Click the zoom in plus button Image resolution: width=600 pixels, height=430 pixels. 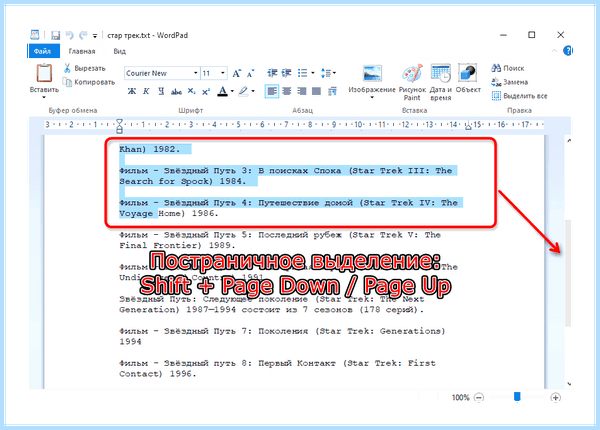(x=556, y=397)
